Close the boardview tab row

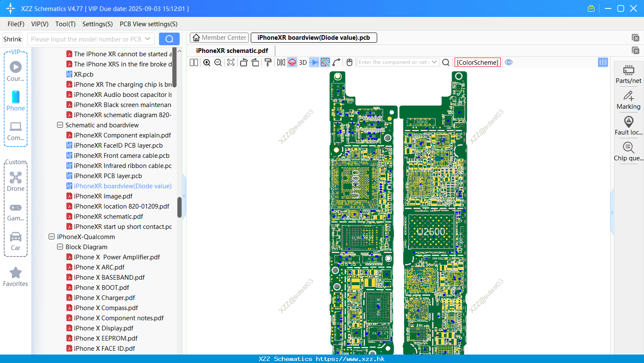(636, 38)
